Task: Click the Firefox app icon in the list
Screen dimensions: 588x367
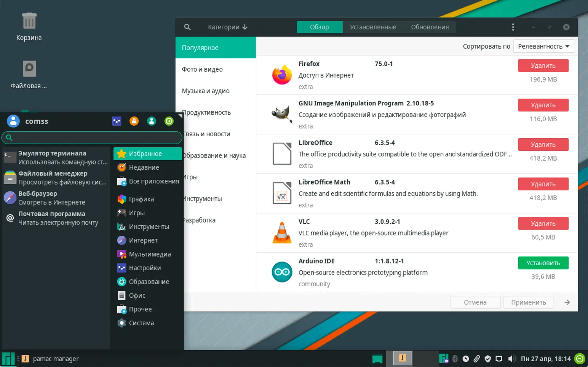Action: (282, 75)
